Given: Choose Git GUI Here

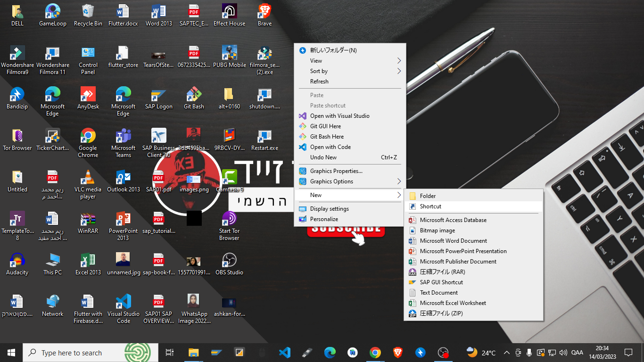Looking at the screenshot, I should 350,126.
